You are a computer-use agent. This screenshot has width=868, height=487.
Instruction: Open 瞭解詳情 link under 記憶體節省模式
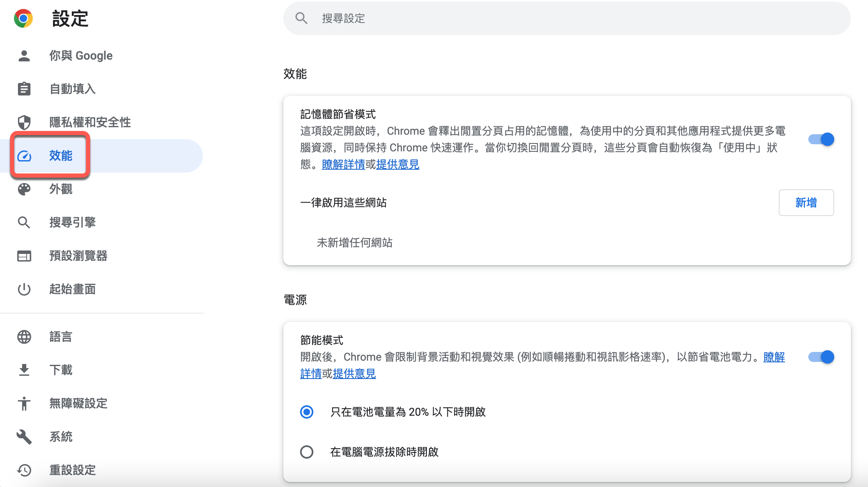pos(343,164)
